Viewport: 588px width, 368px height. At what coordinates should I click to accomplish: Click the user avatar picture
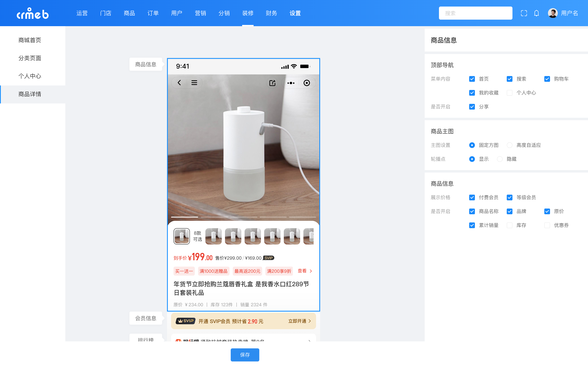pos(552,13)
